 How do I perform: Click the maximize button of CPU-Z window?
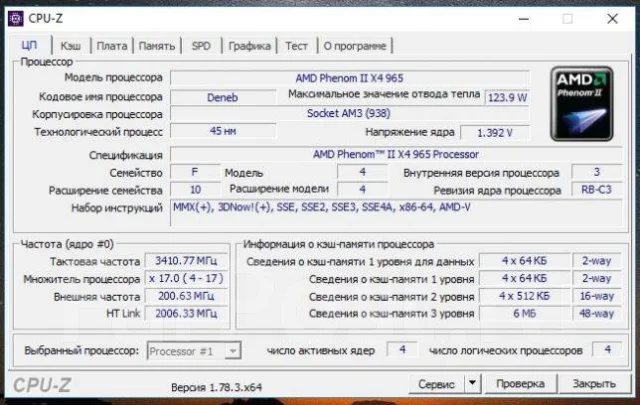pyautogui.click(x=567, y=19)
